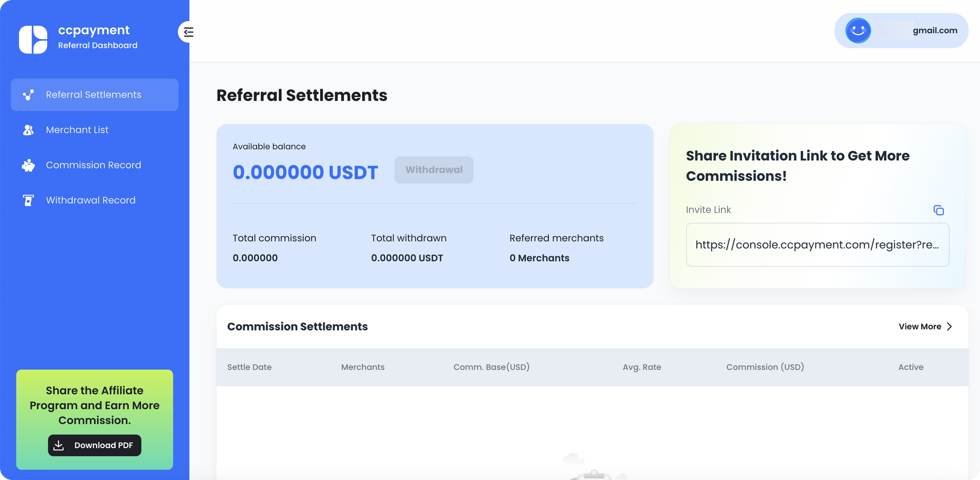Collapse the sidebar with the toggle icon
The height and width of the screenshot is (480, 980).
click(x=189, y=32)
